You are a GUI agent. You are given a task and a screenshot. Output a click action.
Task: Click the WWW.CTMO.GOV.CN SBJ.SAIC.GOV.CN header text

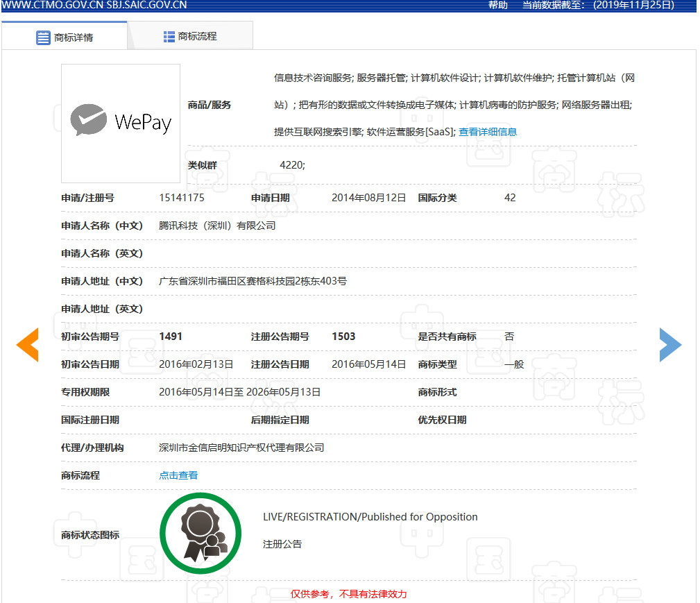point(94,6)
